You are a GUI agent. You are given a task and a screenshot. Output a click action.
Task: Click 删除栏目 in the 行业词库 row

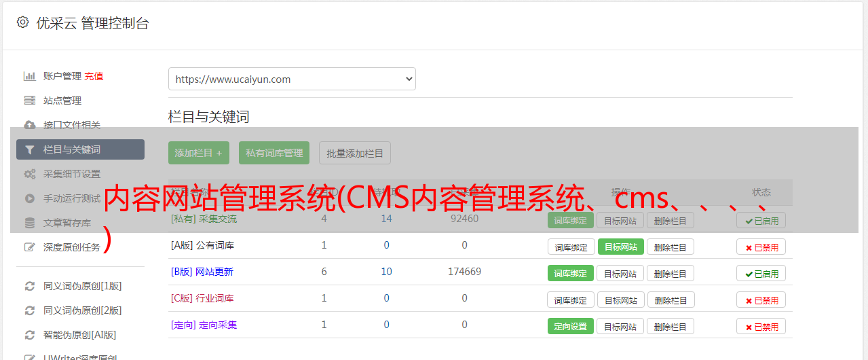(x=671, y=300)
